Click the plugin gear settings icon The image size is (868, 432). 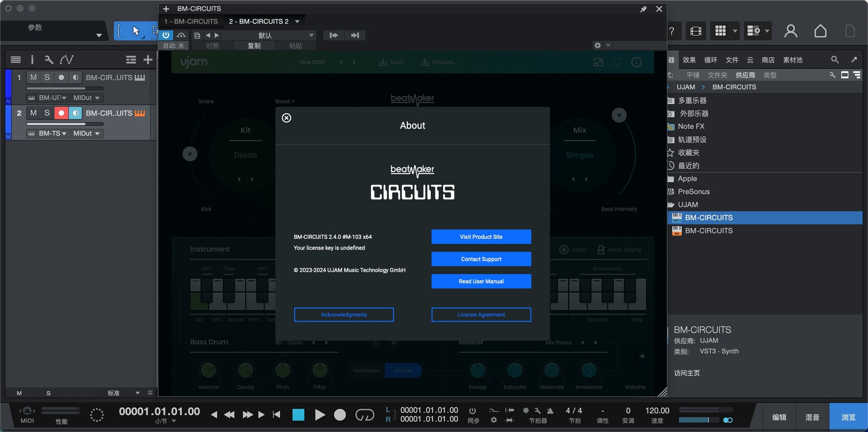598,45
